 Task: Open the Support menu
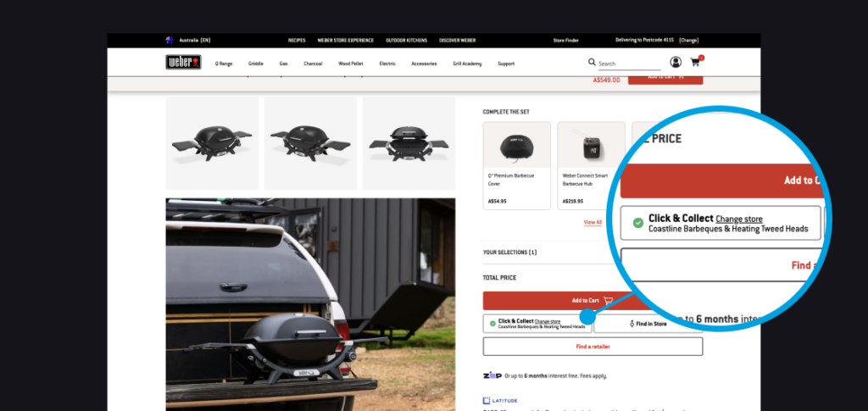(x=506, y=64)
